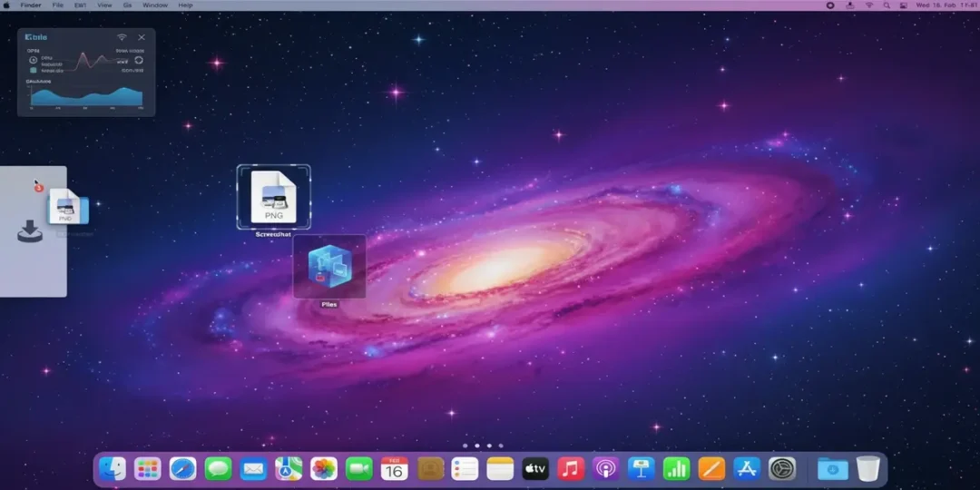
Task: Click the Control Center icon in menu bar
Action: coord(903,5)
